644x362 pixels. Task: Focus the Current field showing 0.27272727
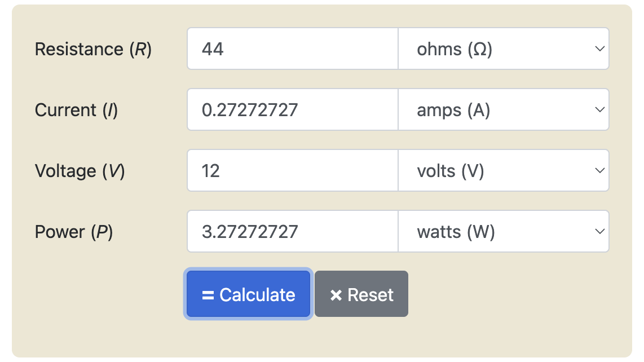click(293, 110)
